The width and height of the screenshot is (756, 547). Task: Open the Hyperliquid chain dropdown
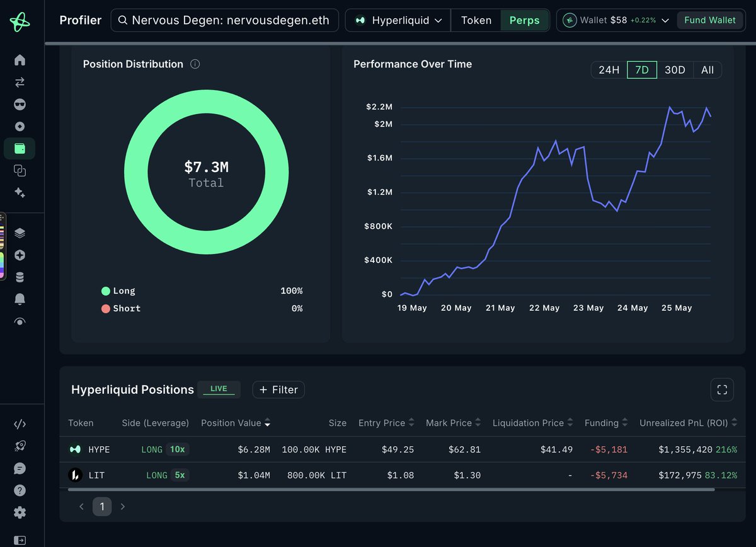coord(398,20)
